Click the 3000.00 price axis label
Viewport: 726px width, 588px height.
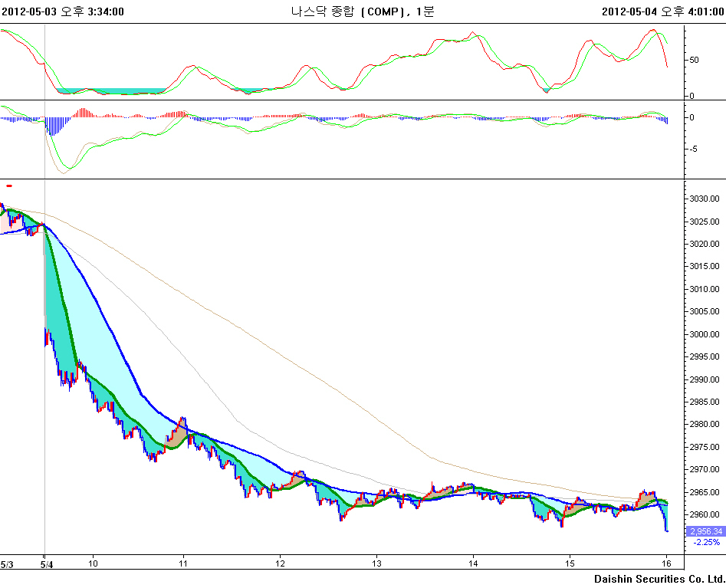tap(705, 334)
